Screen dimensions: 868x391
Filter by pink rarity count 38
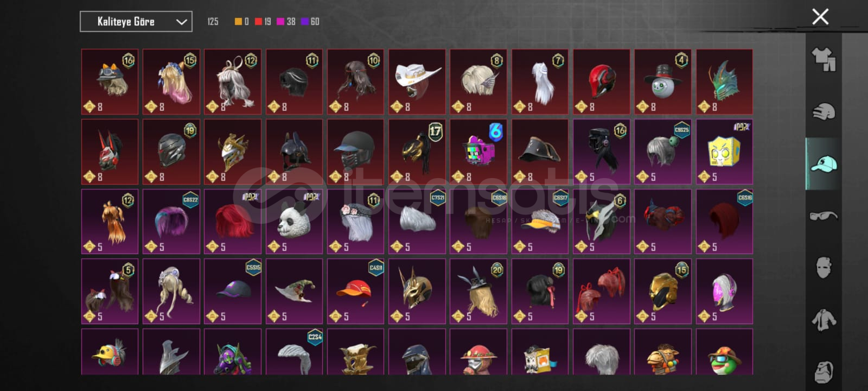click(x=286, y=22)
